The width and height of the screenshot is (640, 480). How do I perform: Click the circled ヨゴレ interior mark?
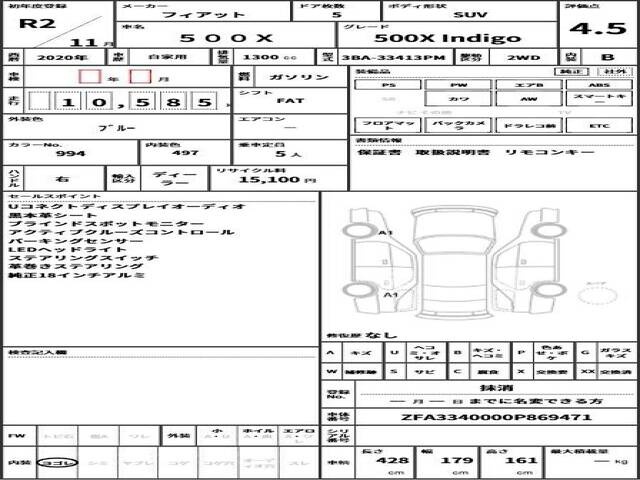pos(52,462)
